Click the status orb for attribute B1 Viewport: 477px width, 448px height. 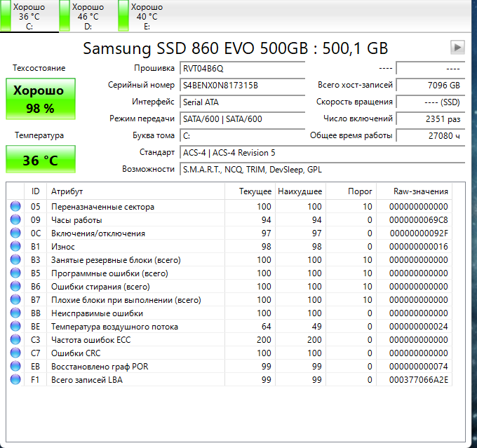coord(15,246)
